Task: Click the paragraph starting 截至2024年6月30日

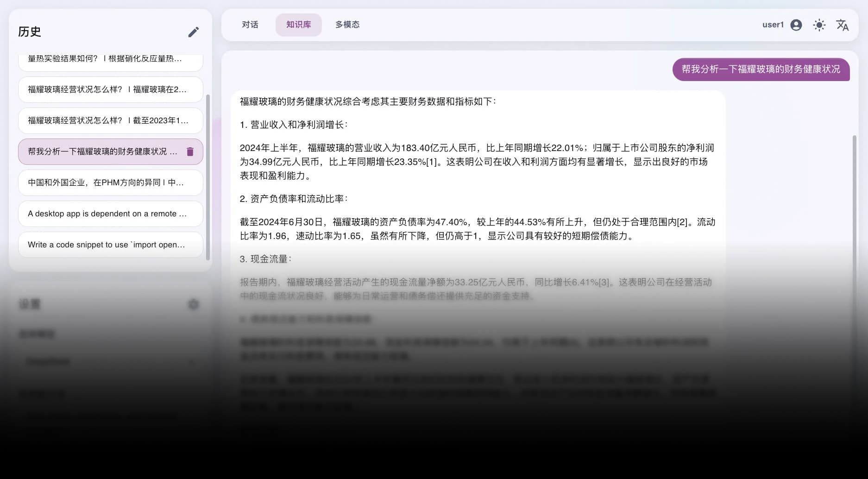Action: point(478,229)
